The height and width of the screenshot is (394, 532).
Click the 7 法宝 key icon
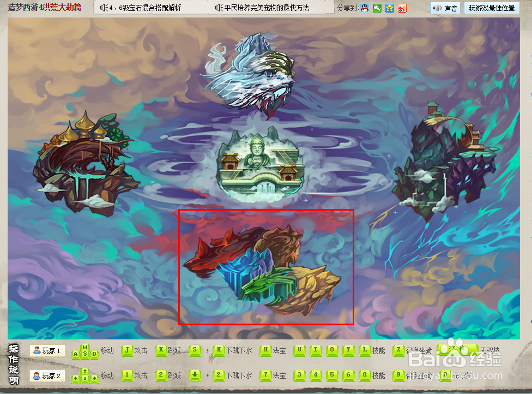pyautogui.click(x=265, y=375)
